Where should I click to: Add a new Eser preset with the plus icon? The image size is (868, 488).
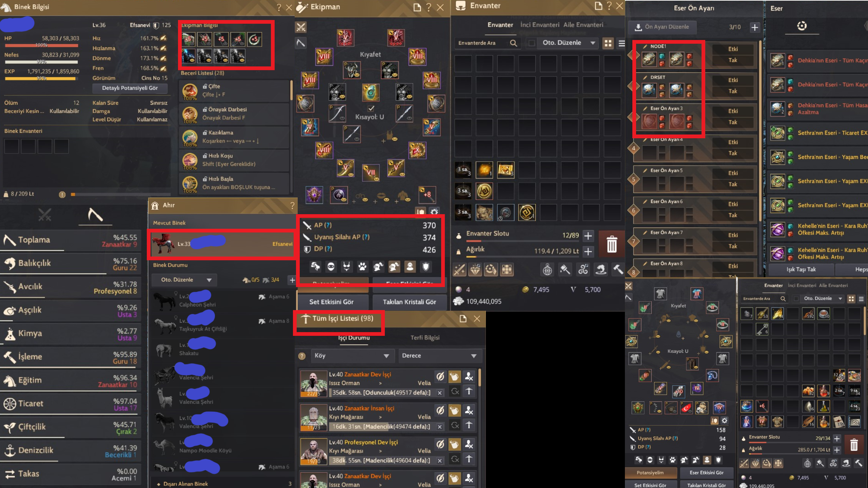[754, 27]
